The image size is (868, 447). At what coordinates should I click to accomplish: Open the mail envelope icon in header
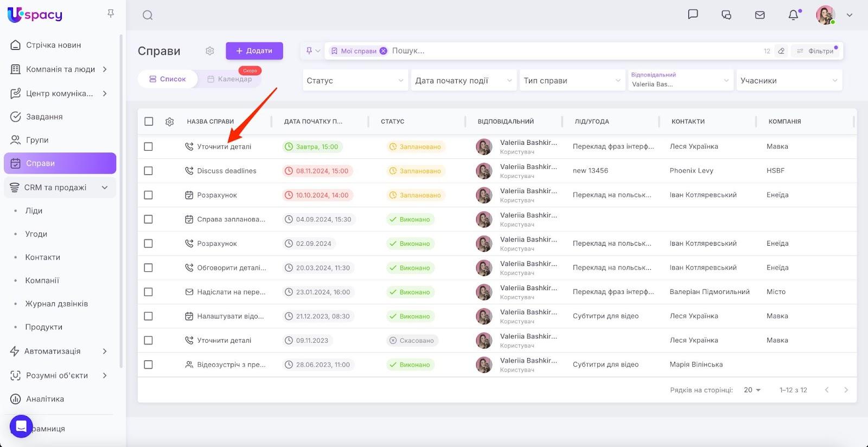coord(760,15)
